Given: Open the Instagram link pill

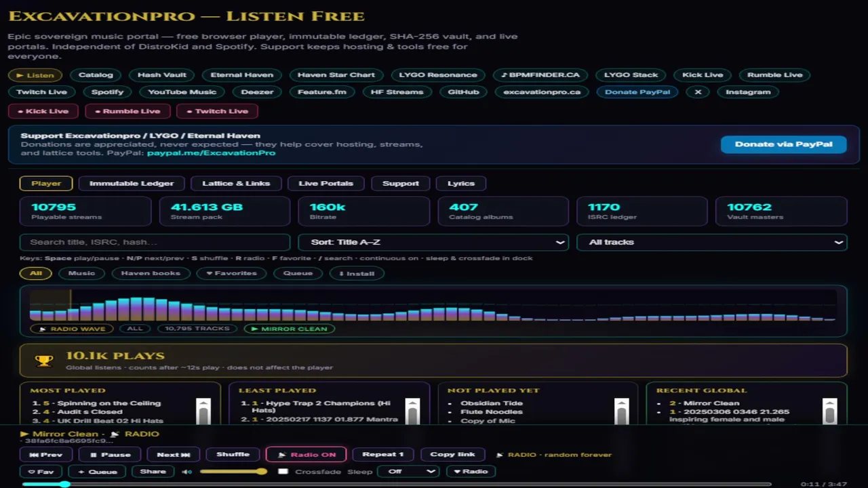Looking at the screenshot, I should click(x=748, y=92).
